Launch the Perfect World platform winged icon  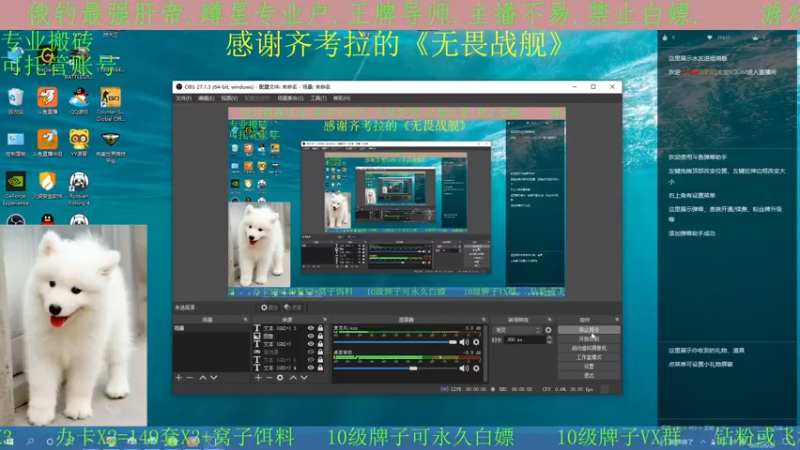coord(111,147)
